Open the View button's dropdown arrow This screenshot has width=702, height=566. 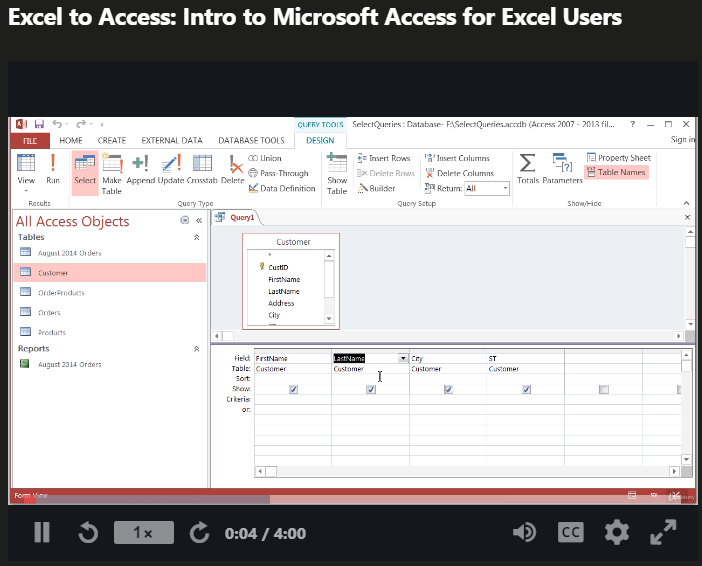click(26, 191)
